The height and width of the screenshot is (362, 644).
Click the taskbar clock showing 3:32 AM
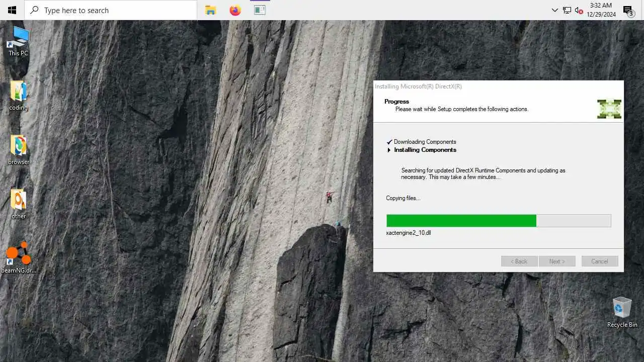[601, 10]
